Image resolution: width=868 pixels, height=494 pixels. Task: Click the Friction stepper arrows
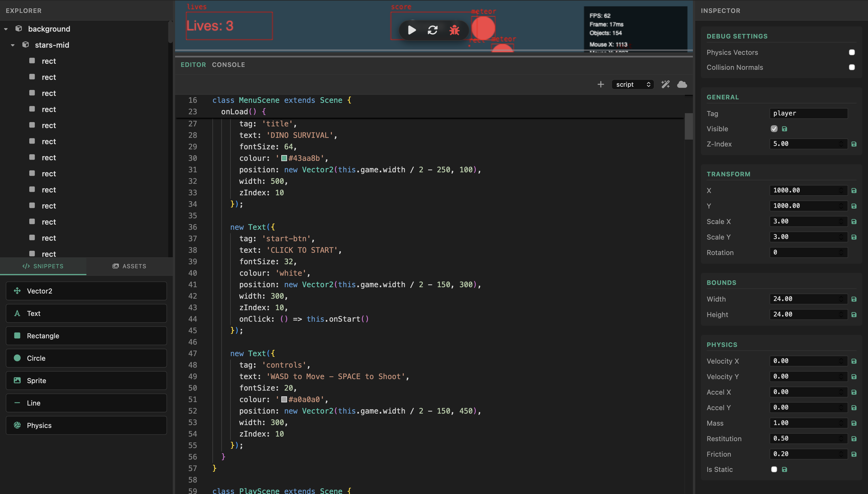[841, 454]
